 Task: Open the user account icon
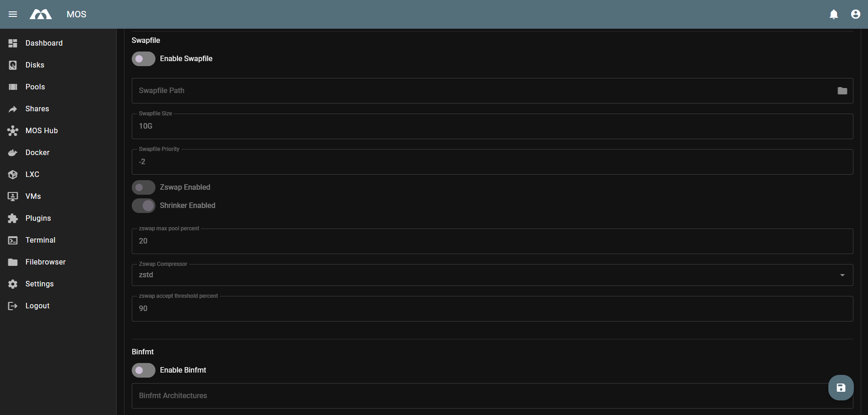coord(856,14)
